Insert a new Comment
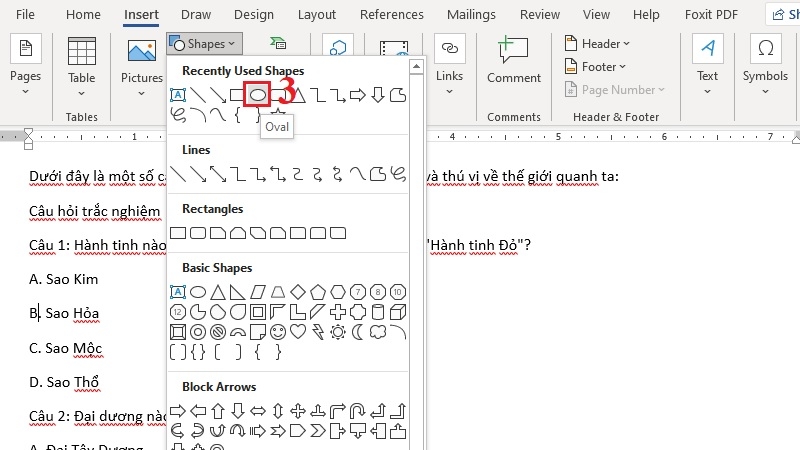This screenshot has width=800, height=450. point(514,60)
